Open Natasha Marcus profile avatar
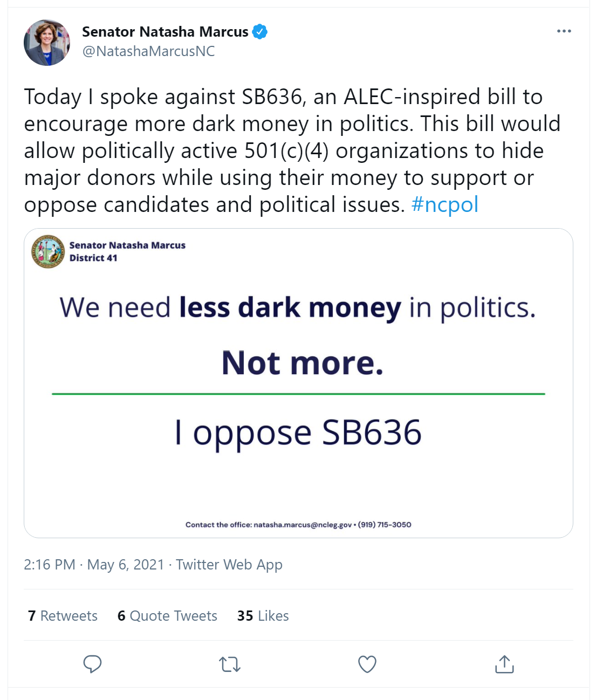The height and width of the screenshot is (700, 603). (47, 43)
